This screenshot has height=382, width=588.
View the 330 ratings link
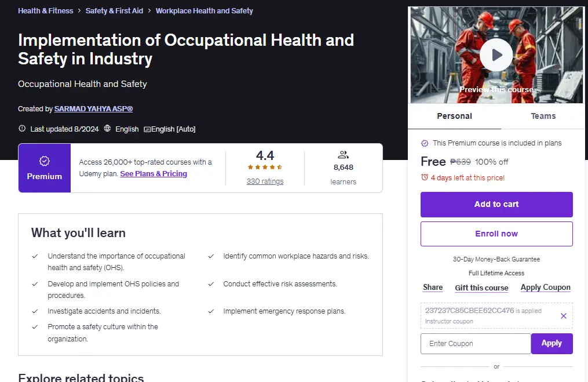point(265,181)
